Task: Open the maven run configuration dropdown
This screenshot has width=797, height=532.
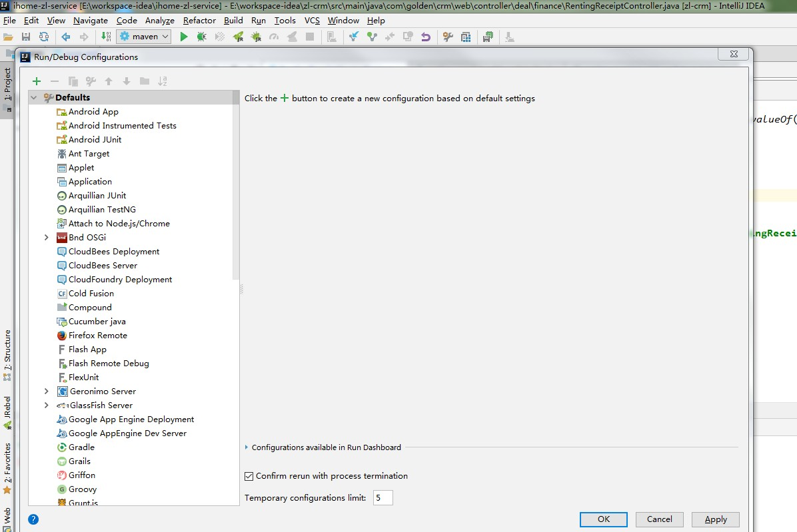Action: [x=144, y=37]
